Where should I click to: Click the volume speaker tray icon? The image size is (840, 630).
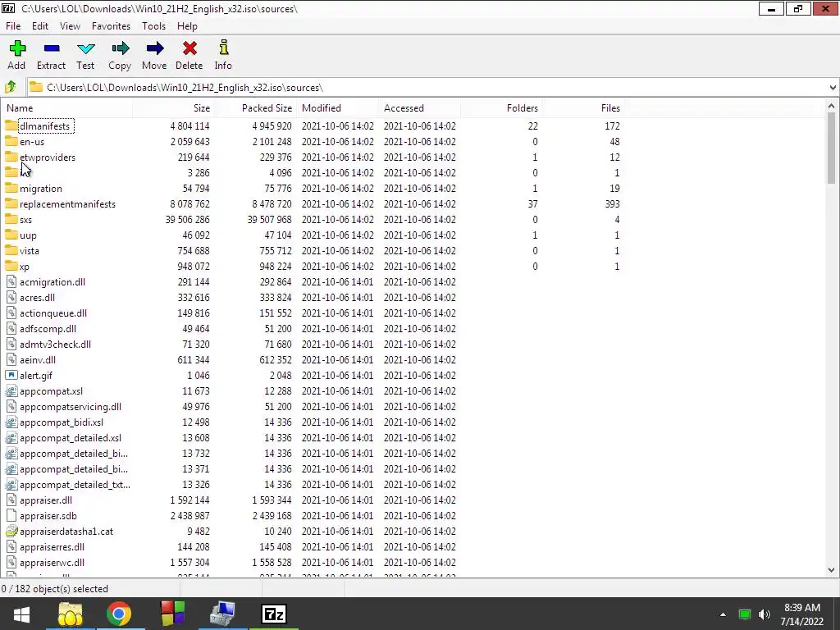click(x=765, y=614)
